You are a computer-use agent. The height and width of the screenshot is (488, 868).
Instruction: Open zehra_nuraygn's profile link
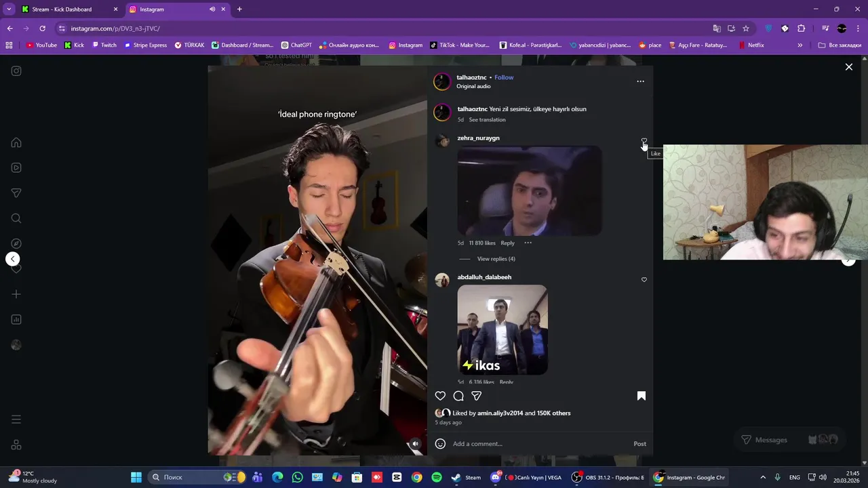click(478, 138)
